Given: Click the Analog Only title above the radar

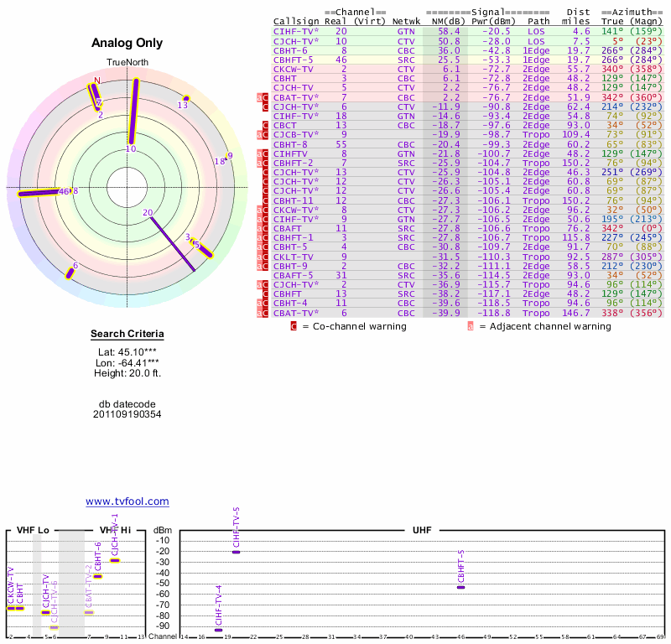Looking at the screenshot, I should pyautogui.click(x=127, y=44).
